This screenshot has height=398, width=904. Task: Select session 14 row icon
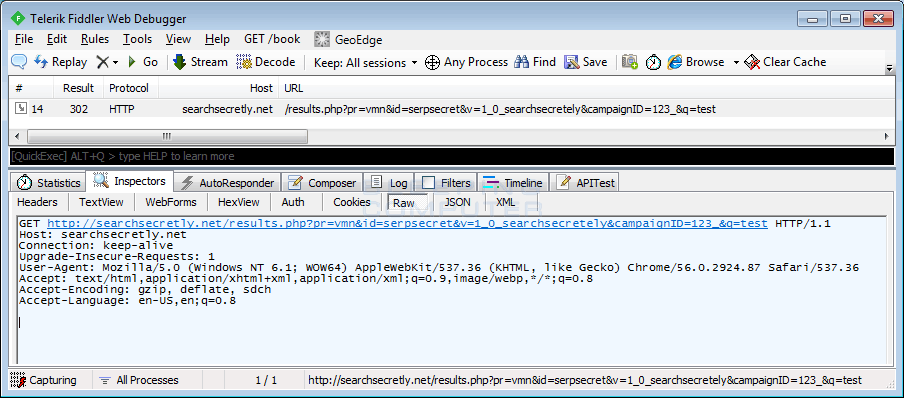point(20,108)
